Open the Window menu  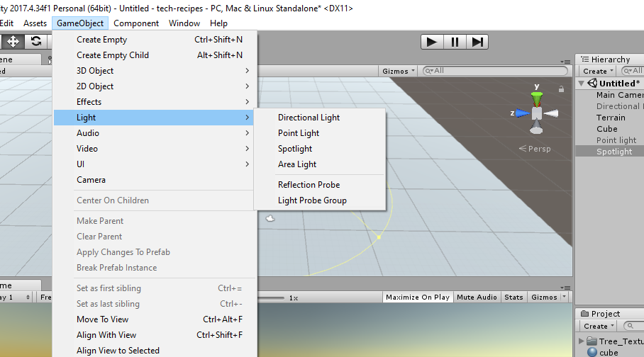pos(184,23)
